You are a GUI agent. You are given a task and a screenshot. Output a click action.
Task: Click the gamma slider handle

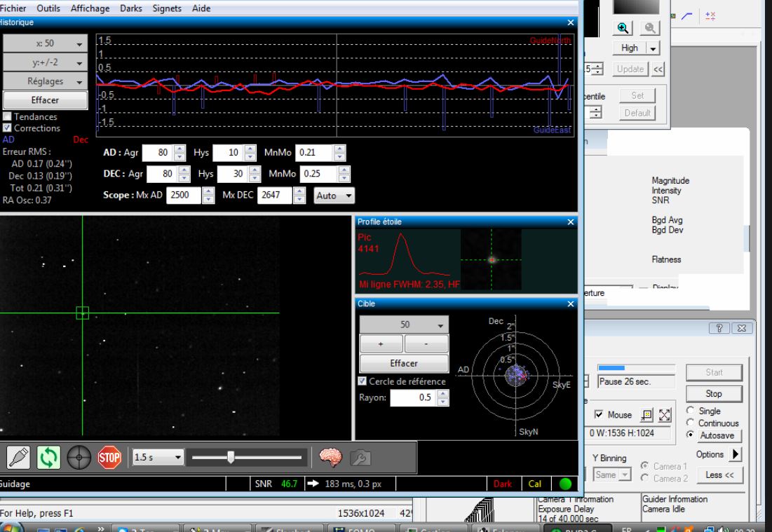click(x=231, y=457)
